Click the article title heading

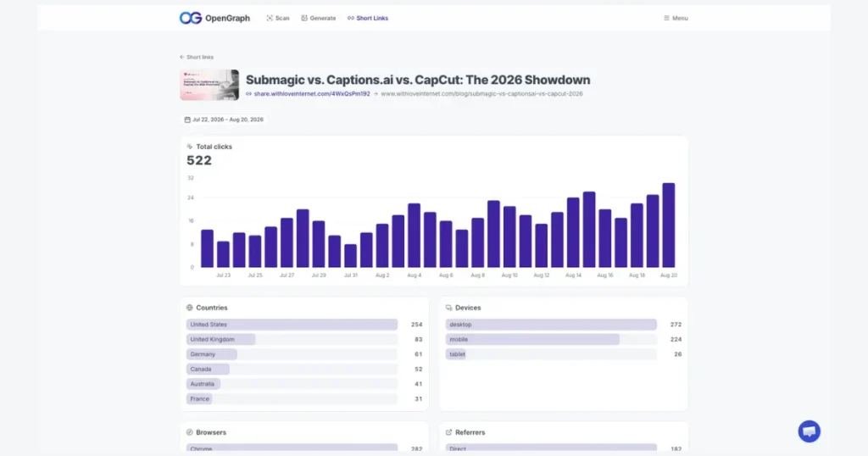point(418,80)
